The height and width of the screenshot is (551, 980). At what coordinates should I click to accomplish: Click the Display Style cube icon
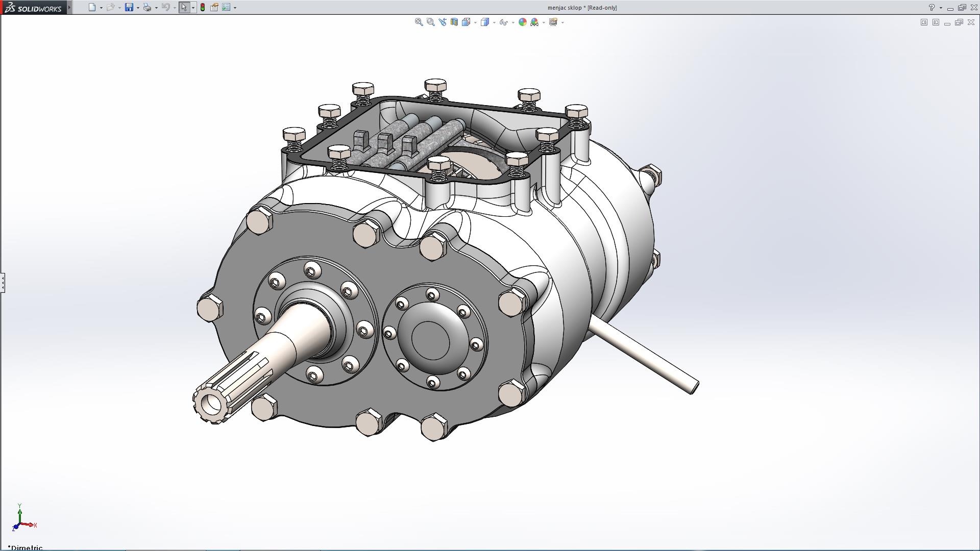click(485, 22)
